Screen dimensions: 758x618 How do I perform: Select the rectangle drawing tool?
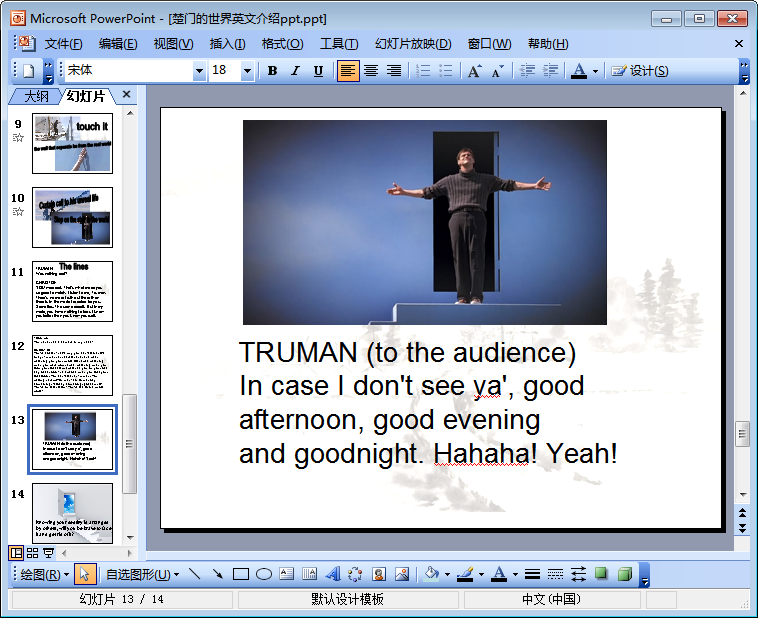pos(240,574)
